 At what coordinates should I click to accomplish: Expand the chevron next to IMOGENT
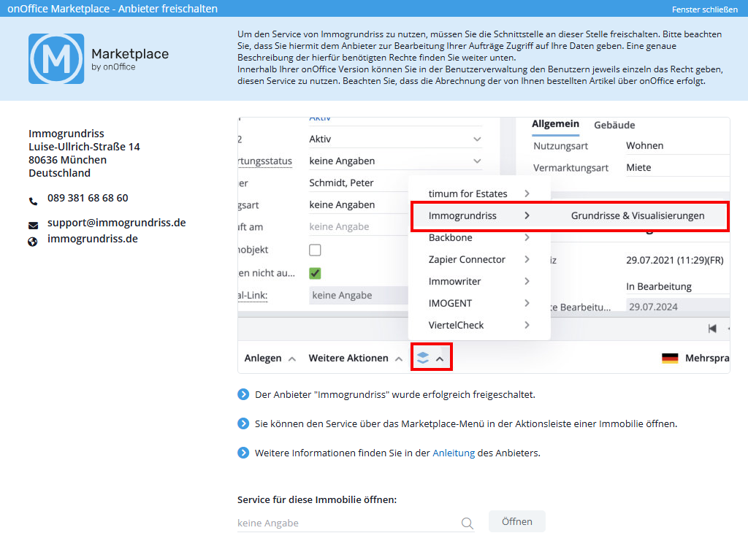[x=527, y=304]
